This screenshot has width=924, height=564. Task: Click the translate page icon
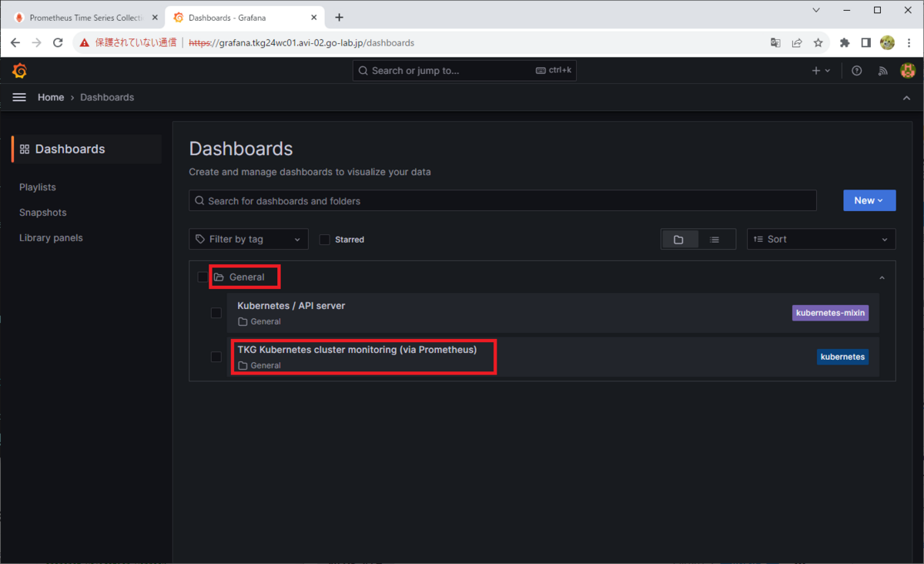[x=775, y=43]
